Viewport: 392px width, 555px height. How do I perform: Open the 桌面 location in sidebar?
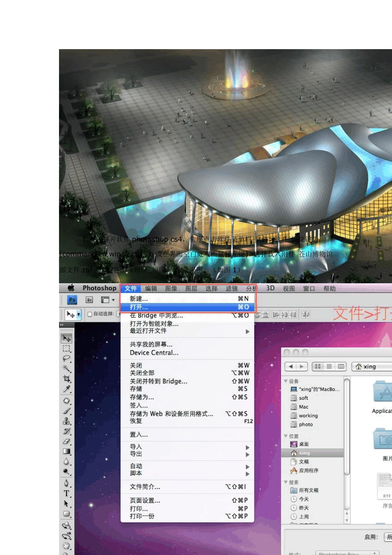(x=304, y=444)
